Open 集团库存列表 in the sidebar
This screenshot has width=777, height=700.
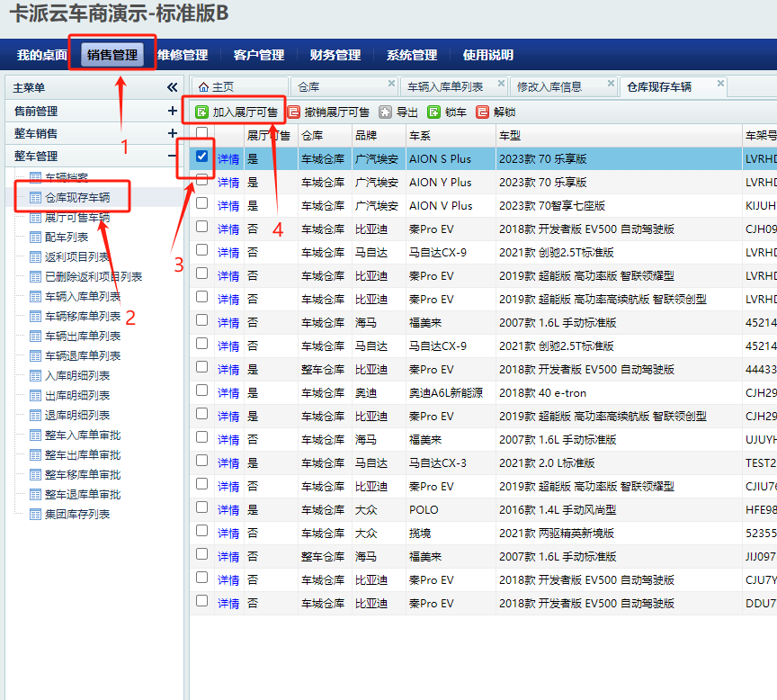tap(77, 514)
